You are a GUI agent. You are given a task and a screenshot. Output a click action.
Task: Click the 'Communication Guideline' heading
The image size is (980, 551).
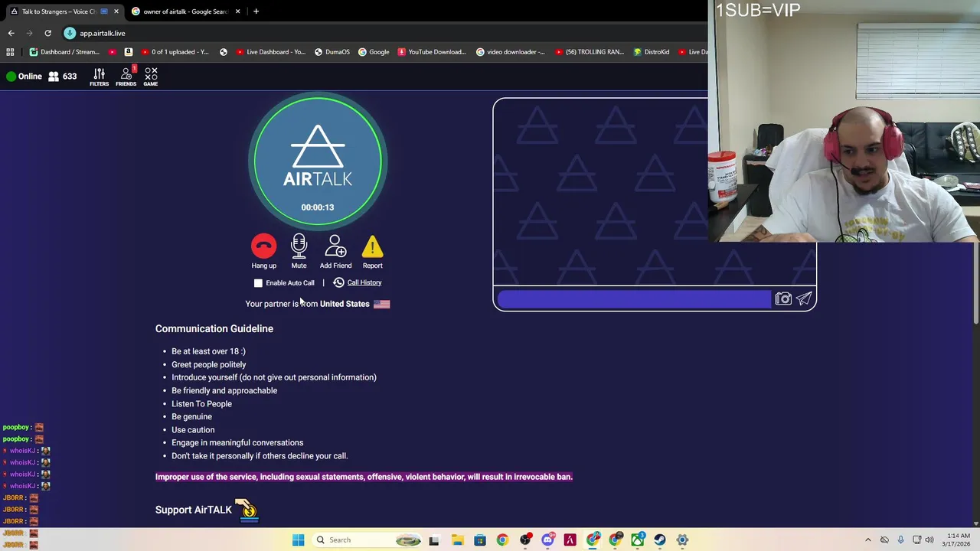[x=214, y=328]
